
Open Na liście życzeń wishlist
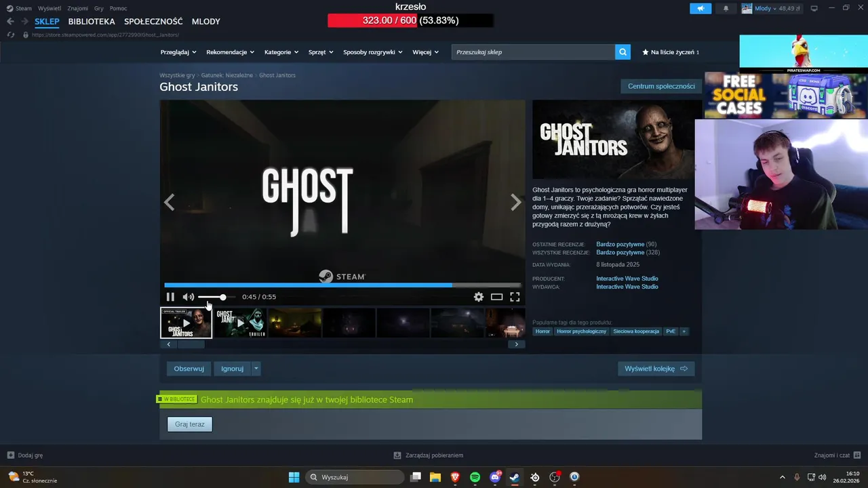pyautogui.click(x=671, y=52)
